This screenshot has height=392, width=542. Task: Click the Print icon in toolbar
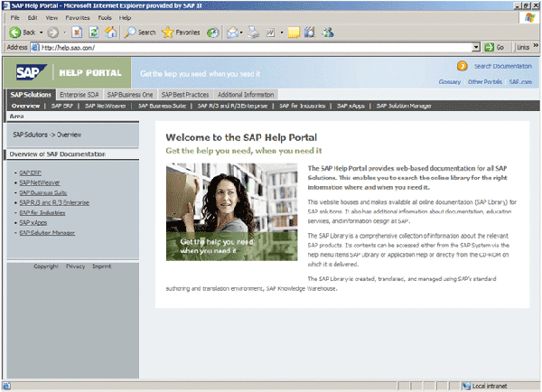tap(253, 32)
